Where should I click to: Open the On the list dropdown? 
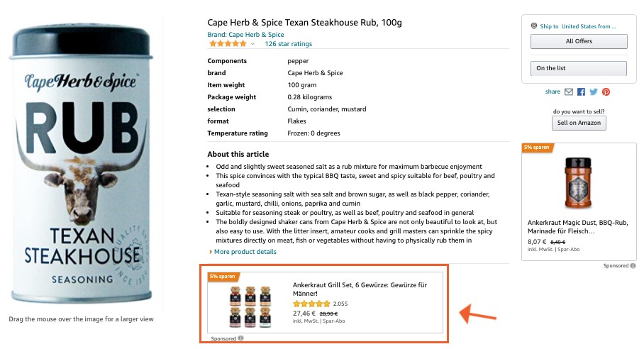coord(579,68)
